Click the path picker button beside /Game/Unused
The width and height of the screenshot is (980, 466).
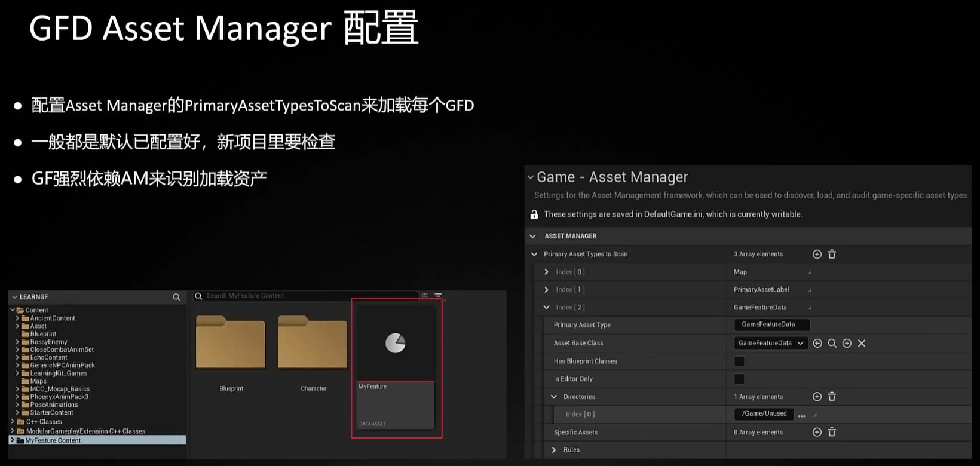click(x=802, y=415)
